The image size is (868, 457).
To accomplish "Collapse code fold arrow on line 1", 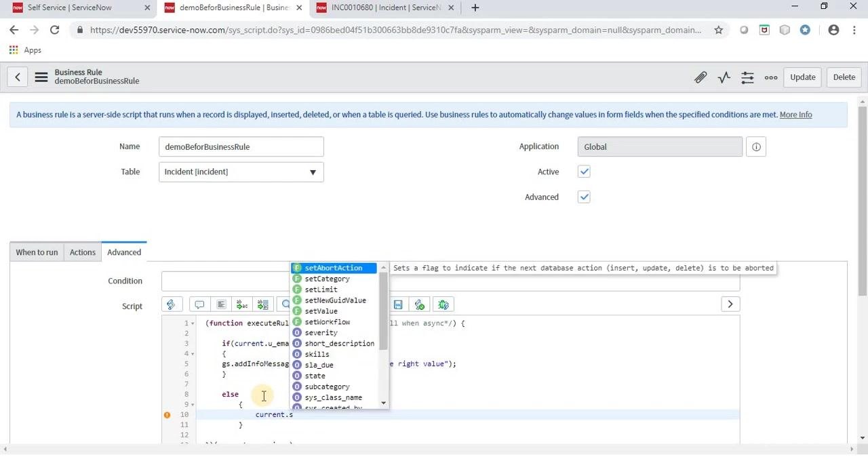I will [x=193, y=323].
